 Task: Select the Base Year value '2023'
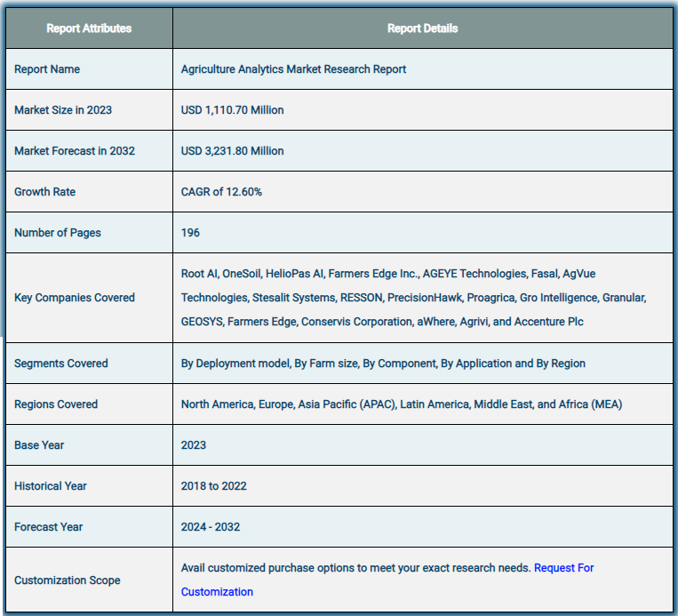click(x=194, y=445)
